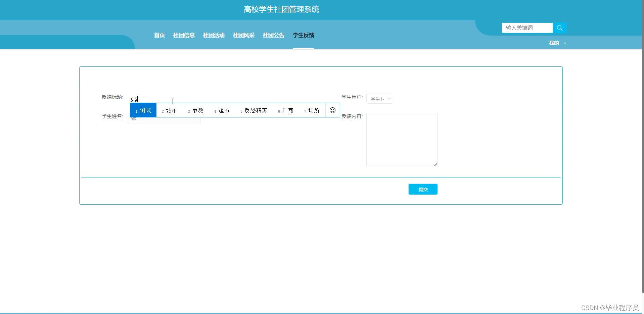
Task: Choose IME candidate 超市
Action: [222, 110]
